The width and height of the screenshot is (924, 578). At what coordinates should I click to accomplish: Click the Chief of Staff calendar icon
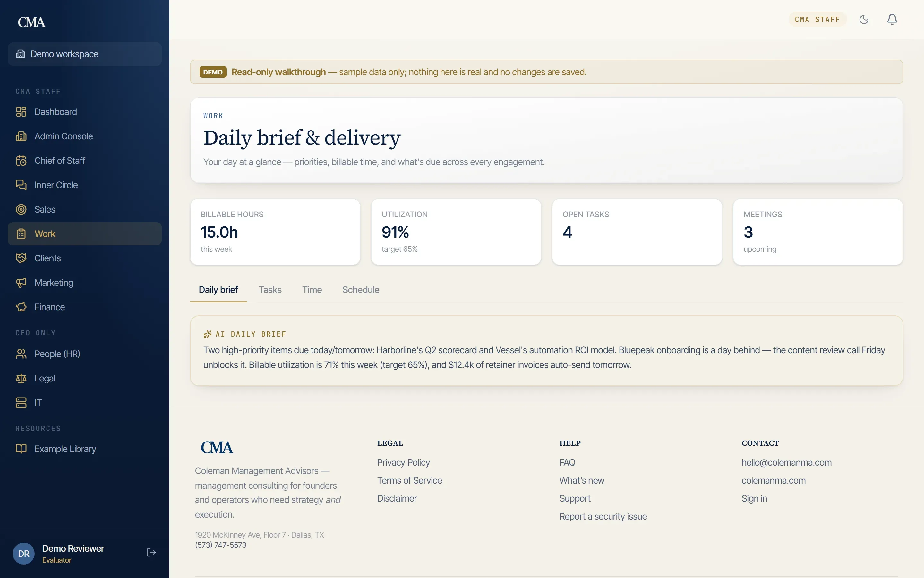pos(21,161)
